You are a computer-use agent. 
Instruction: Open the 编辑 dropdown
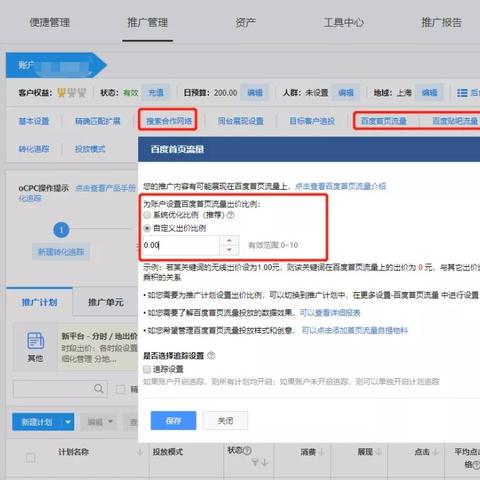click(x=100, y=422)
